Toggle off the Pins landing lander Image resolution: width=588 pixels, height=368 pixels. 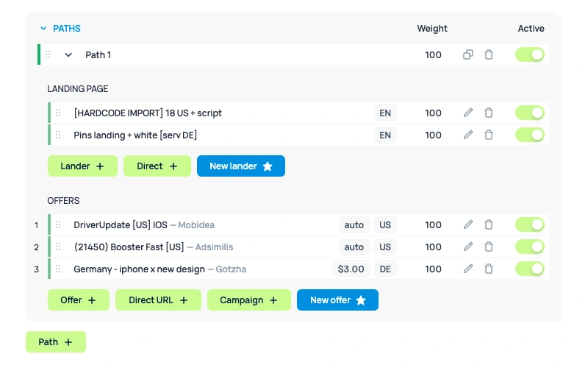click(x=530, y=135)
